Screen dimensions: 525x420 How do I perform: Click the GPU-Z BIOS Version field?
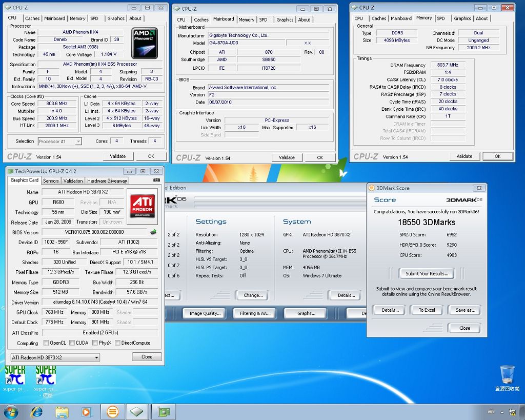coord(94,232)
